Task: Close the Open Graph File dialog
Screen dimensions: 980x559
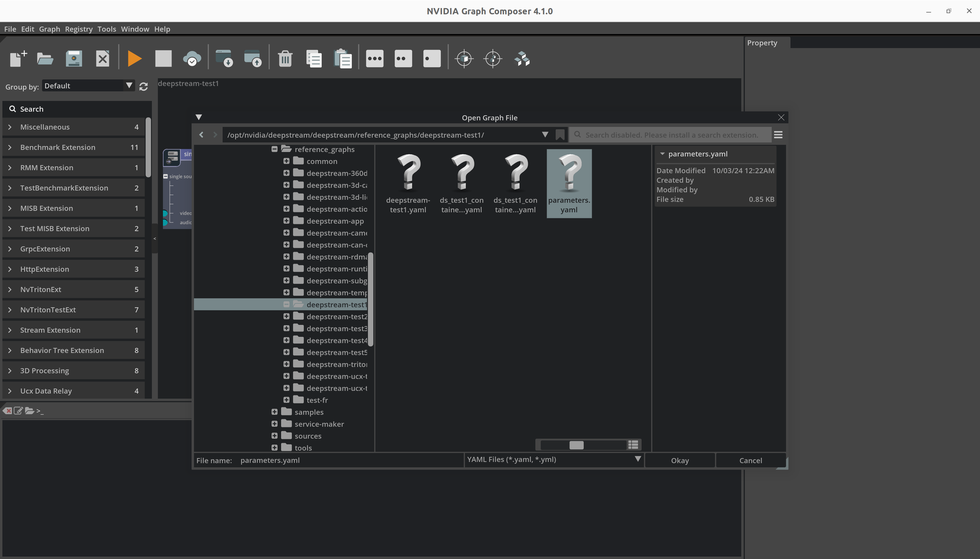Action: point(781,117)
